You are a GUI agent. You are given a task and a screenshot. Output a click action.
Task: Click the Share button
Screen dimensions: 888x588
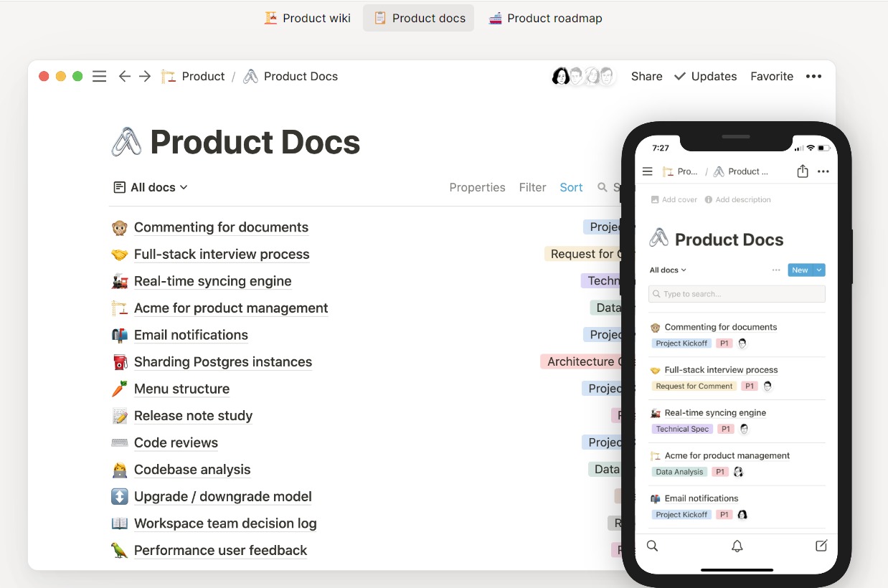(646, 76)
